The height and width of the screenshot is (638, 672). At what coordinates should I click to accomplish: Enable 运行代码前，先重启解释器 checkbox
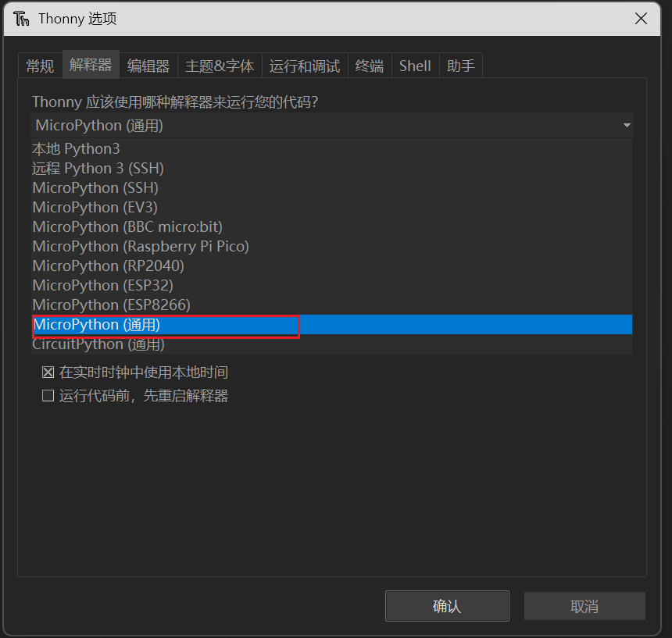click(48, 396)
